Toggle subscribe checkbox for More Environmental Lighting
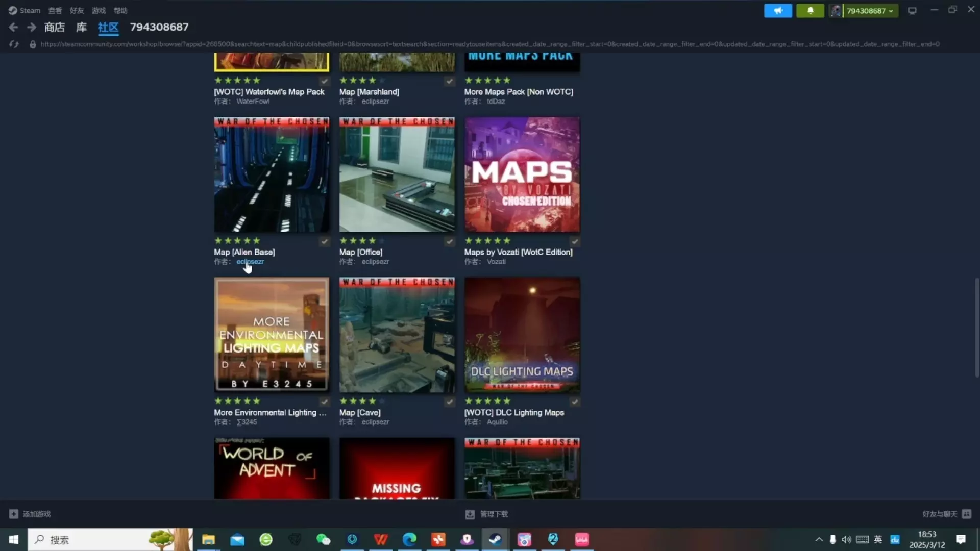The height and width of the screenshot is (551, 980). (x=324, y=402)
